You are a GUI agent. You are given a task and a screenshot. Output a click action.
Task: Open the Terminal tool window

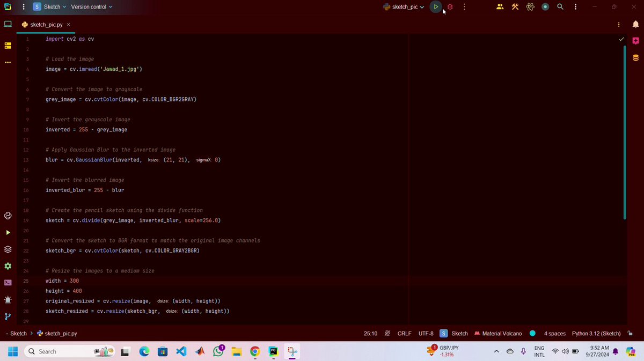coord(8,283)
